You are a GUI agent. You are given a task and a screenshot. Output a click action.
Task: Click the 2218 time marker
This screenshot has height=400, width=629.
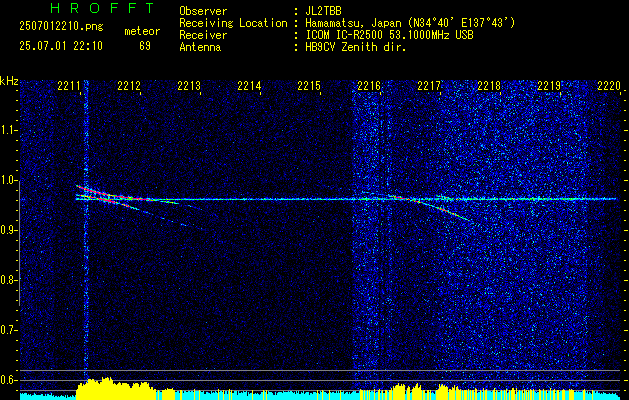click(x=489, y=86)
